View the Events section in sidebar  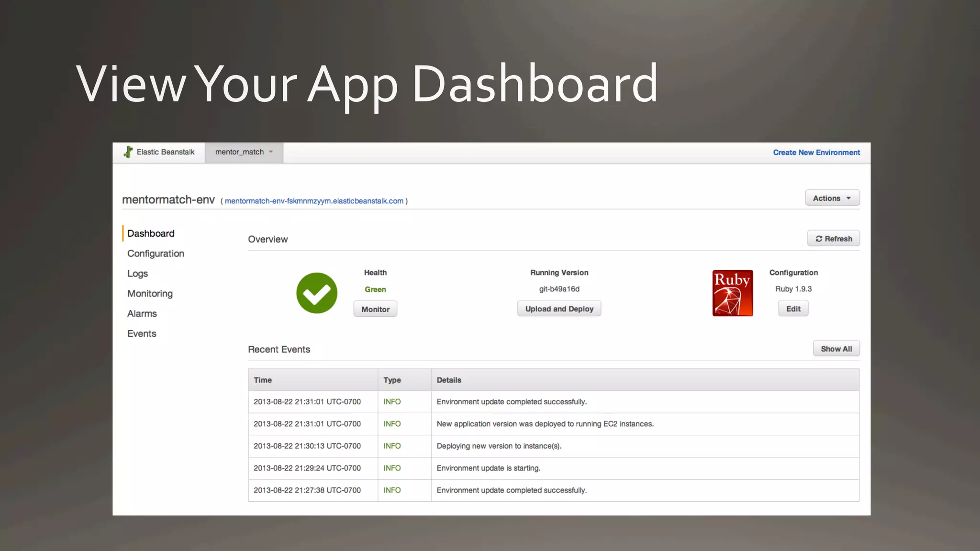tap(142, 334)
